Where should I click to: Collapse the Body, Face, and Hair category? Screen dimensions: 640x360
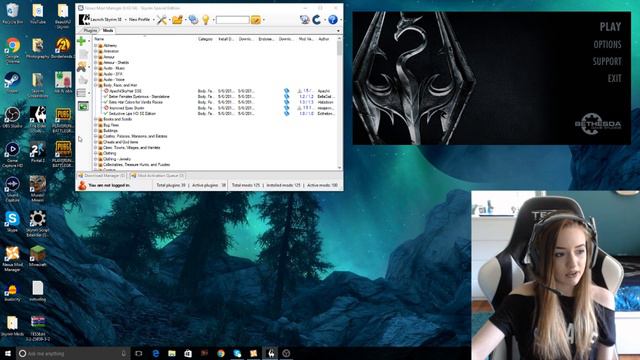pyautogui.click(x=96, y=85)
